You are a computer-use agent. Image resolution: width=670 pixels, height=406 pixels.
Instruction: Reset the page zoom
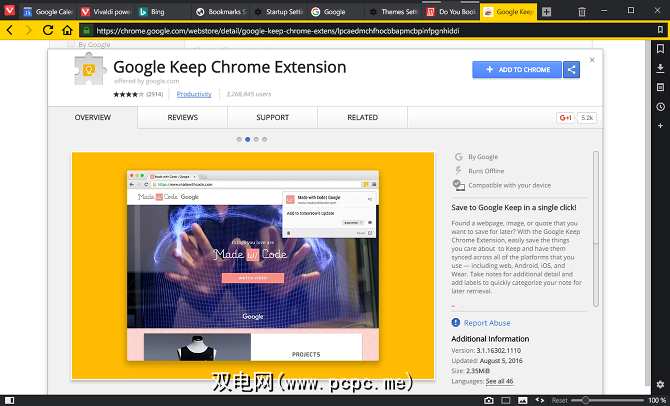point(559,400)
